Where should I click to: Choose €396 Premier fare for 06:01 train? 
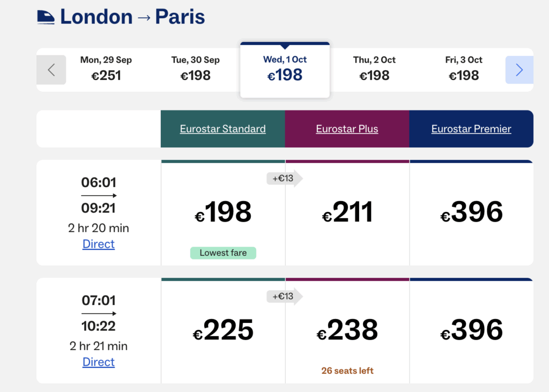coord(472,212)
